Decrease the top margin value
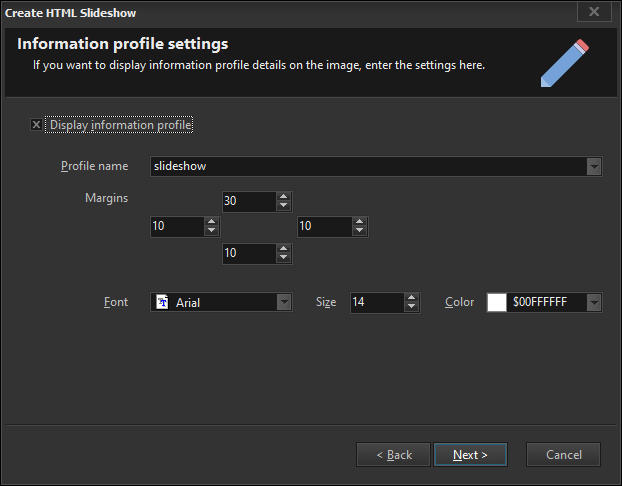 coord(284,207)
